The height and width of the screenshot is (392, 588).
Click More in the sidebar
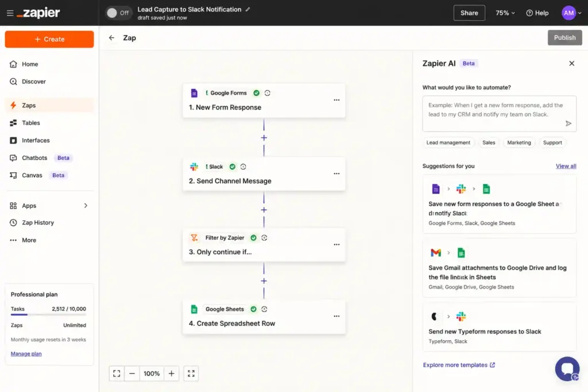[x=49, y=240]
